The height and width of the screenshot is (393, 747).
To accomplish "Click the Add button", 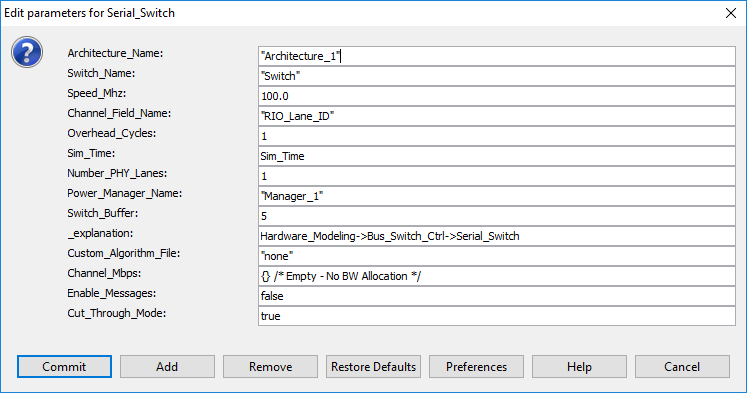I will (167, 366).
